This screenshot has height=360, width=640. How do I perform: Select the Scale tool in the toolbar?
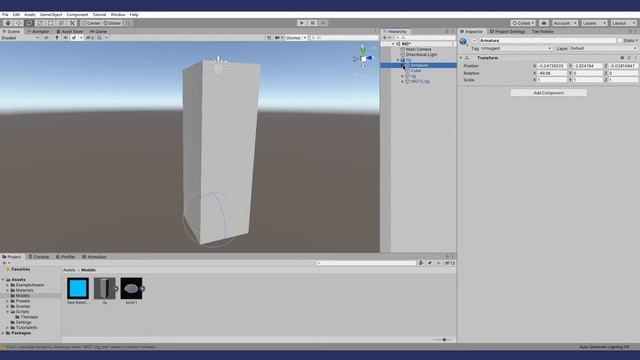[40, 23]
